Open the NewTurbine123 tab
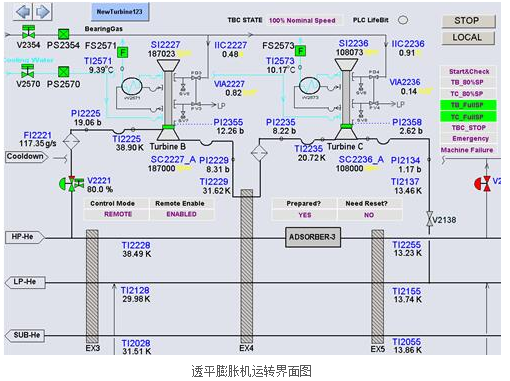Image resolution: width=510 pixels, height=381 pixels. 120,12
